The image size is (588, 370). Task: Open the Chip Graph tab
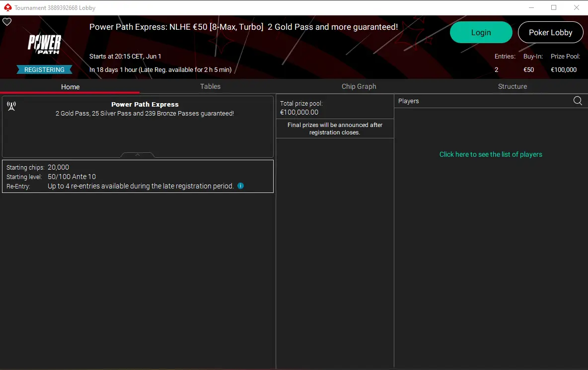(359, 86)
